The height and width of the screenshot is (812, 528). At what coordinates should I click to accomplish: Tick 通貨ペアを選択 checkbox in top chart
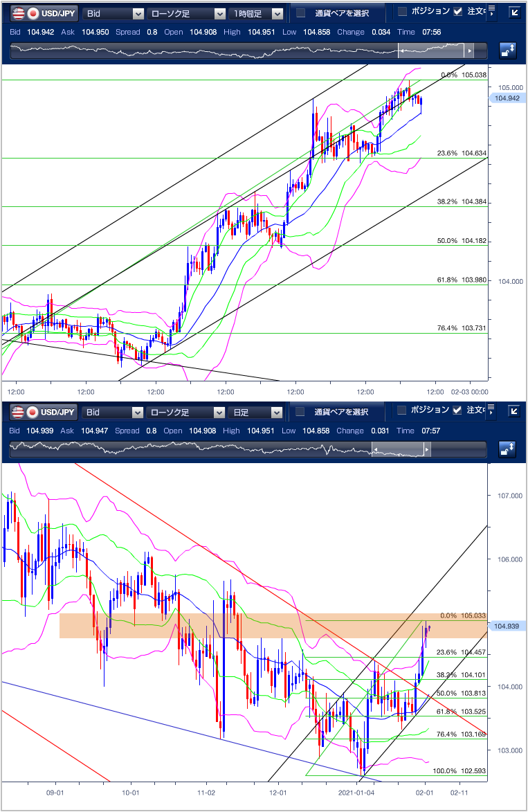coord(300,13)
